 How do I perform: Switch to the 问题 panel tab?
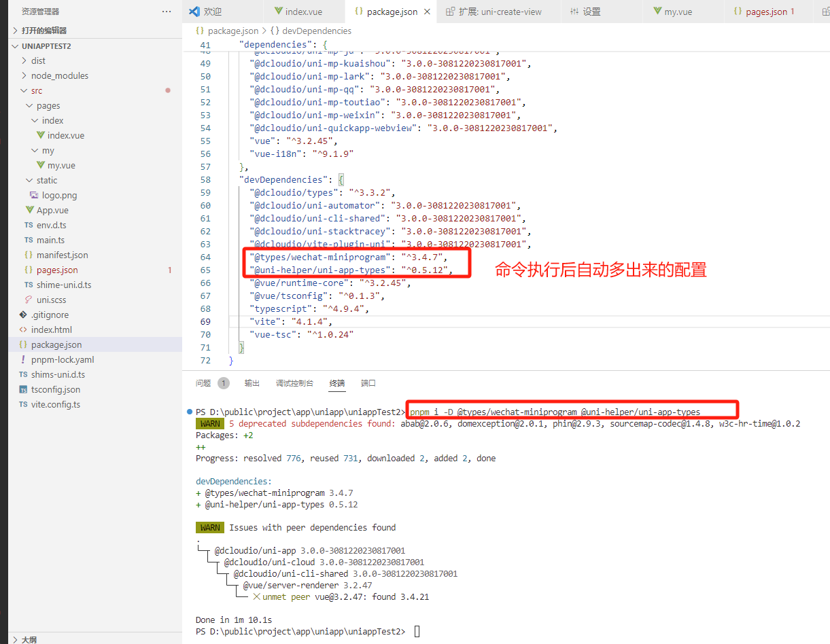pos(203,383)
